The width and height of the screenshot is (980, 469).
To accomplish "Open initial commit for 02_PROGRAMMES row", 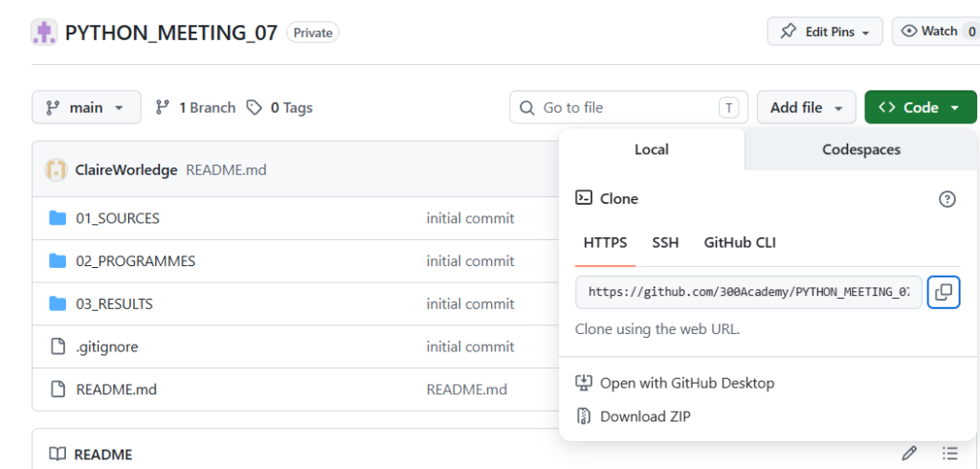I will pyautogui.click(x=470, y=260).
